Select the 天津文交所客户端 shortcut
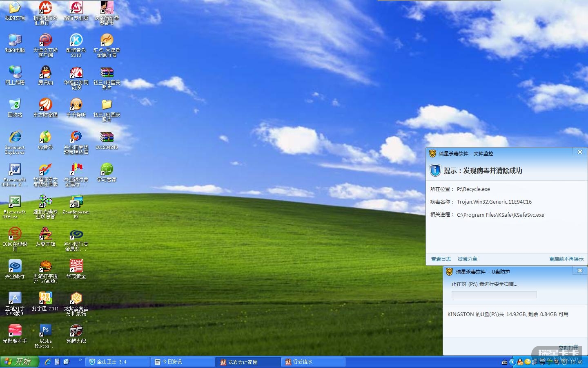 45,45
